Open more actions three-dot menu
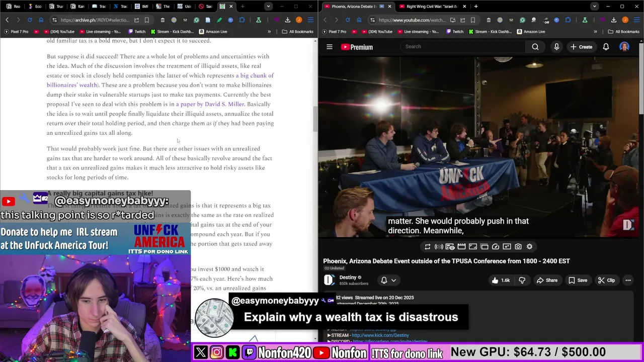644x362 pixels. coord(628,280)
